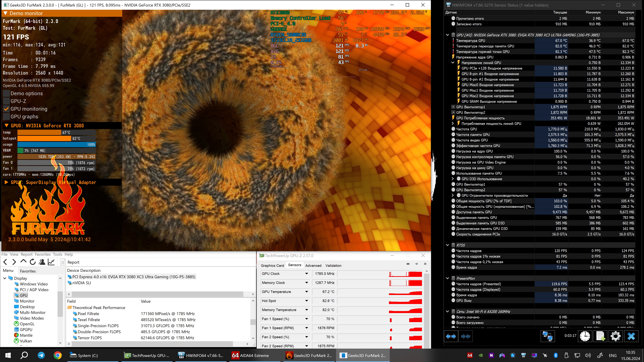The image size is (644, 362).
Task: Click GPU-Z screenshot camera icon
Action: coord(408,264)
